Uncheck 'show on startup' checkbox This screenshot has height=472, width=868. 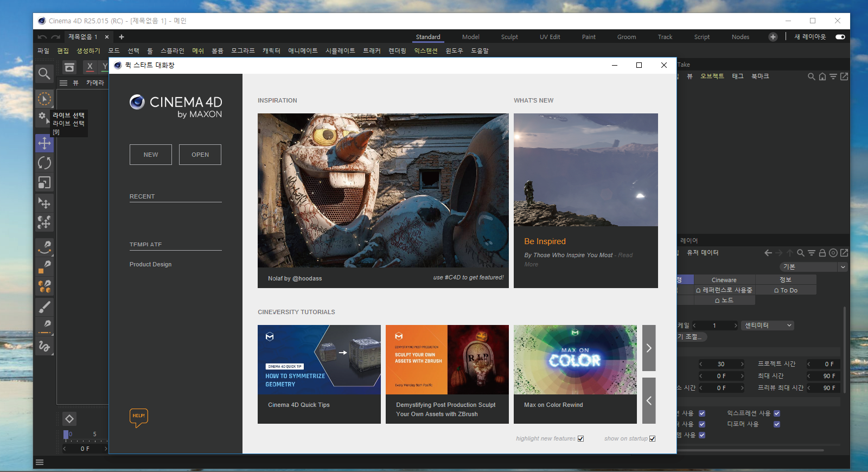(x=652, y=439)
